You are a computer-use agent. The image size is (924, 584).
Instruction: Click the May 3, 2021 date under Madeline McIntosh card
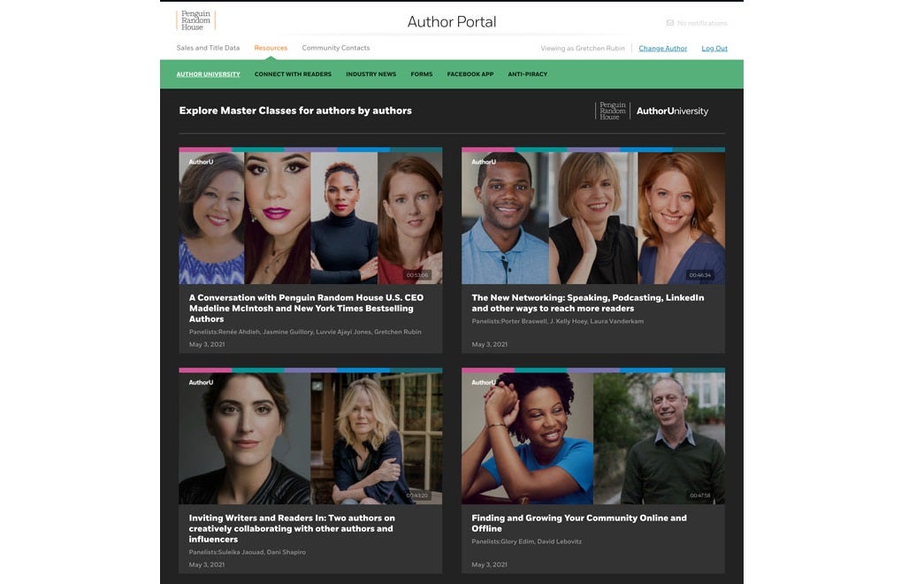pos(207,344)
